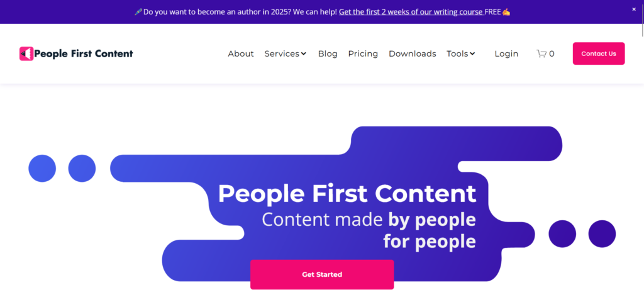Follow the free writing course banner link
This screenshot has height=302, width=644.
tap(411, 12)
